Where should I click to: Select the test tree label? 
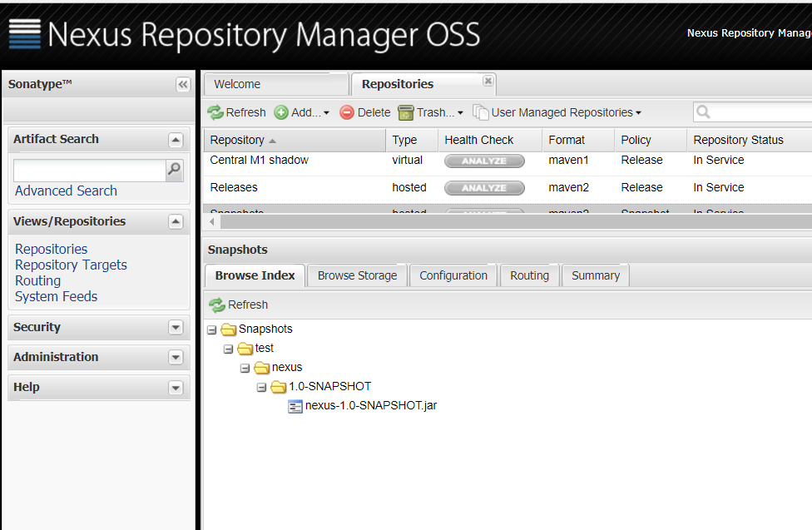pos(264,348)
